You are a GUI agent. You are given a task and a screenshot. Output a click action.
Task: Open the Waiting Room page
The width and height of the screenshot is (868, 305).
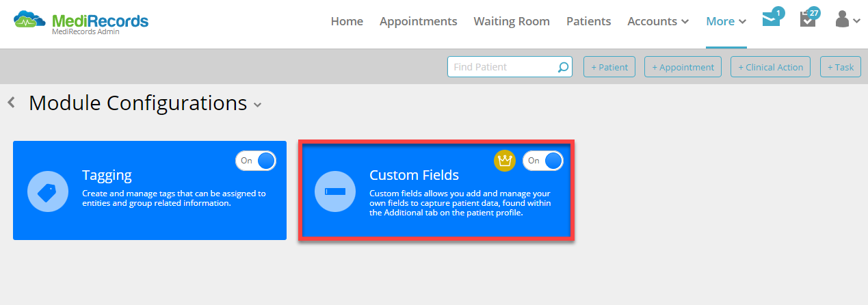coord(512,21)
